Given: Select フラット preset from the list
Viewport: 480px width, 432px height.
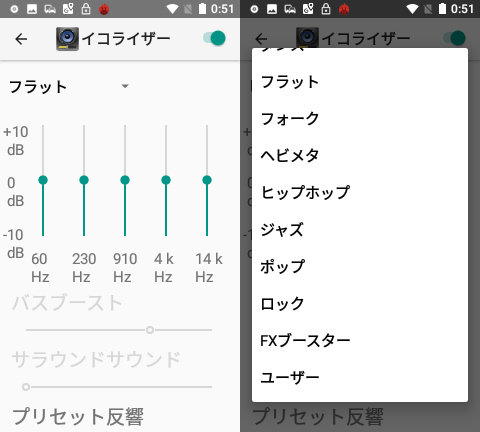Looking at the screenshot, I should click(360, 82).
